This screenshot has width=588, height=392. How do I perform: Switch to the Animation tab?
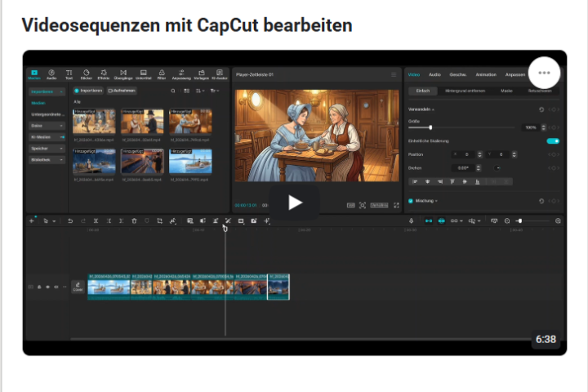[486, 74]
